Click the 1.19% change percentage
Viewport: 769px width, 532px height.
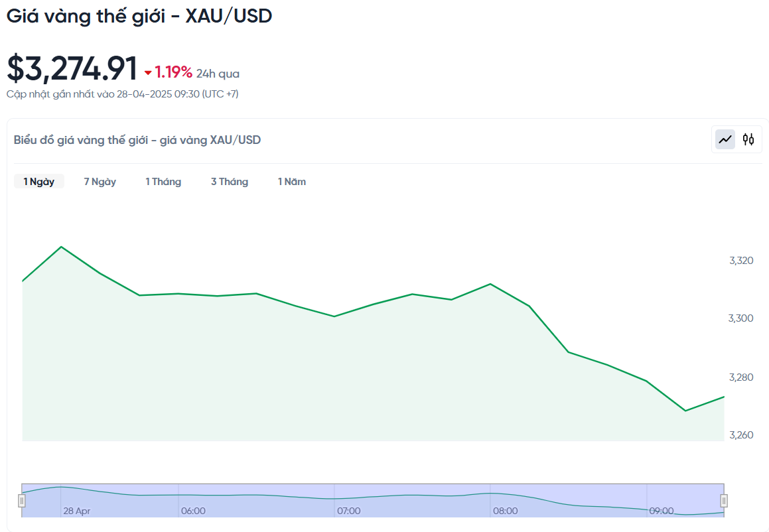(174, 72)
